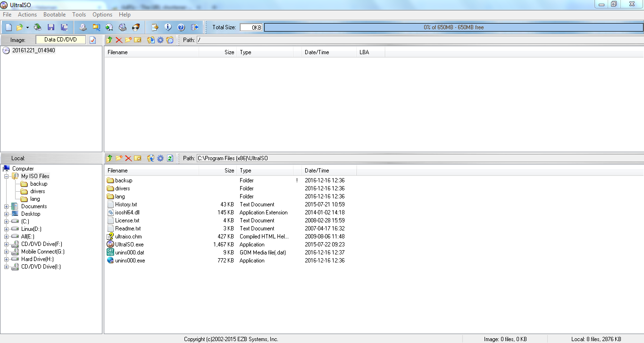
Task: Open the Options menu
Action: click(102, 15)
